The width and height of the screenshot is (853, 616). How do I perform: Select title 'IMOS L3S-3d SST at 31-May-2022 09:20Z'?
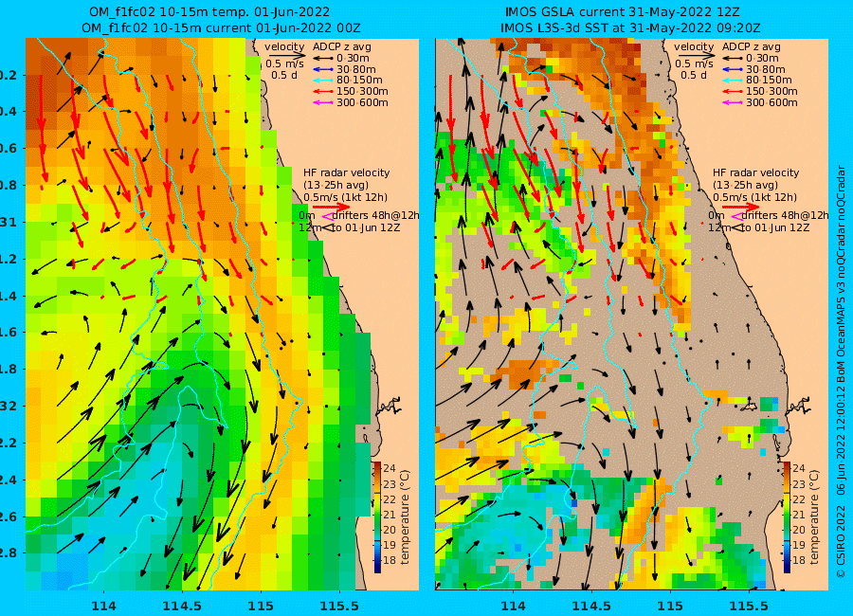coord(630,27)
